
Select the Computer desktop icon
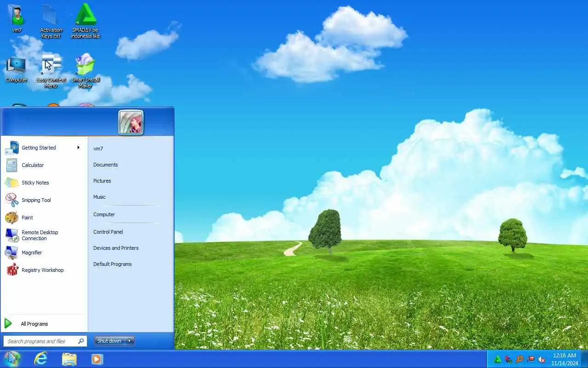(x=17, y=69)
